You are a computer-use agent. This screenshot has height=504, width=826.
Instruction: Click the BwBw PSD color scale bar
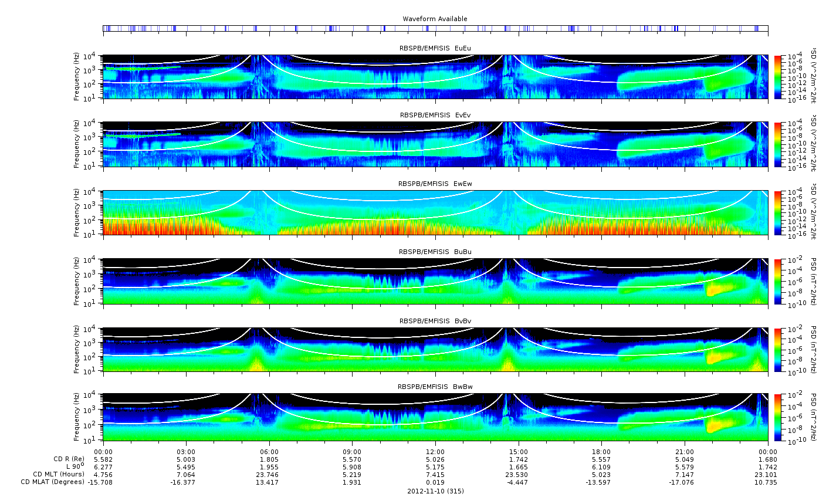tap(777, 418)
